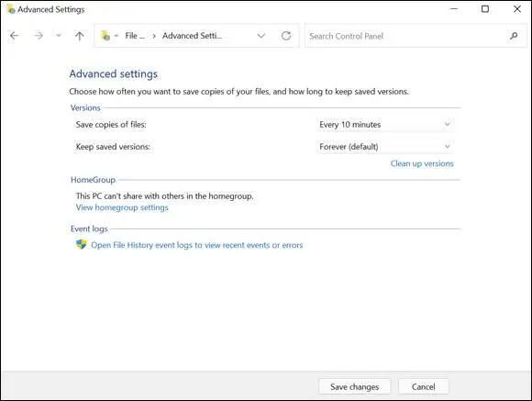
Task: Go back using the back arrow
Action: click(x=15, y=36)
